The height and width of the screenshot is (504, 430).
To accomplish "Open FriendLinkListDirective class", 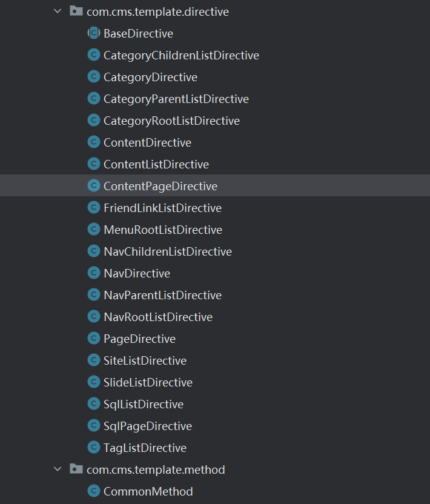I will pos(163,208).
